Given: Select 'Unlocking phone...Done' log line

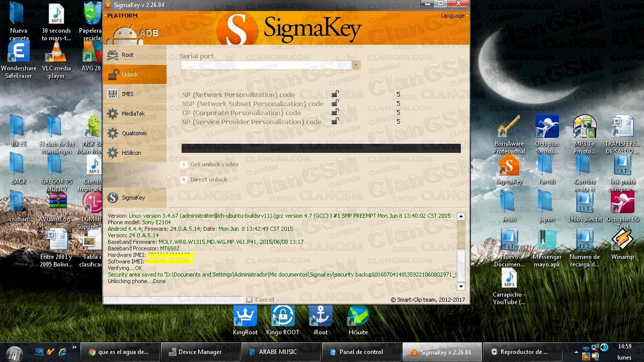Looking at the screenshot, I should click(136, 281).
